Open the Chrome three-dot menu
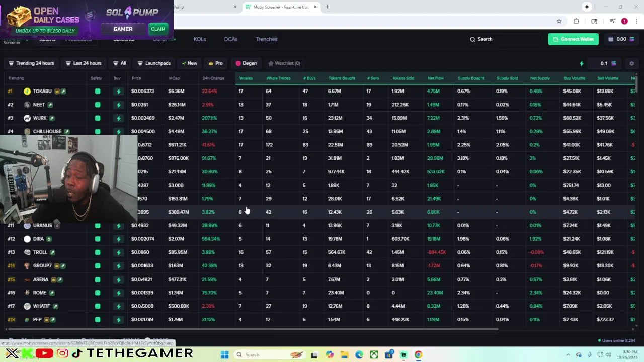Screen dimensions: 644x362 (636, 21)
